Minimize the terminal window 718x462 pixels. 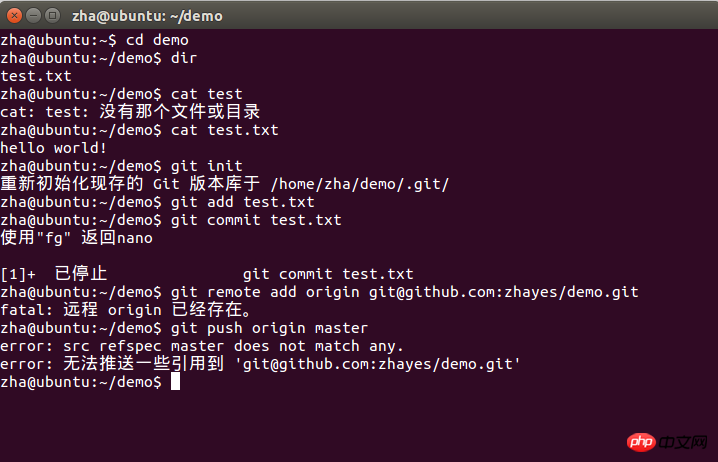point(33,16)
